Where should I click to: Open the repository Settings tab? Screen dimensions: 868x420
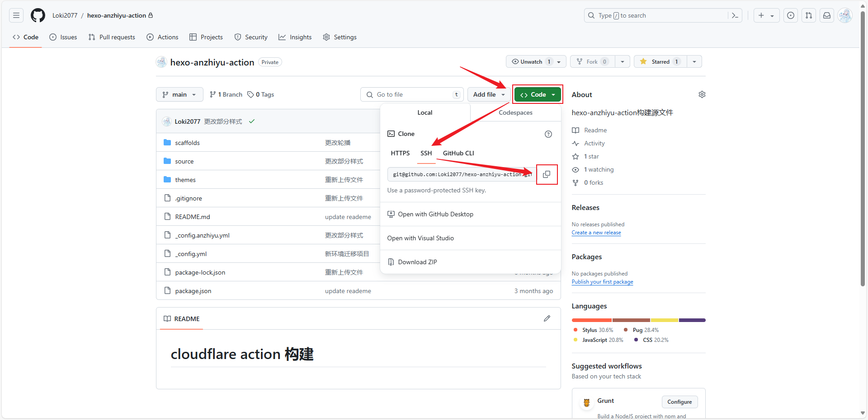point(340,37)
